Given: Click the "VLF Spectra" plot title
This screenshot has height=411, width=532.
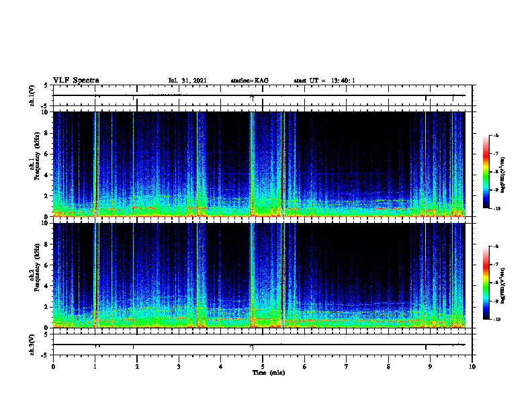Looking at the screenshot, I should (76, 81).
